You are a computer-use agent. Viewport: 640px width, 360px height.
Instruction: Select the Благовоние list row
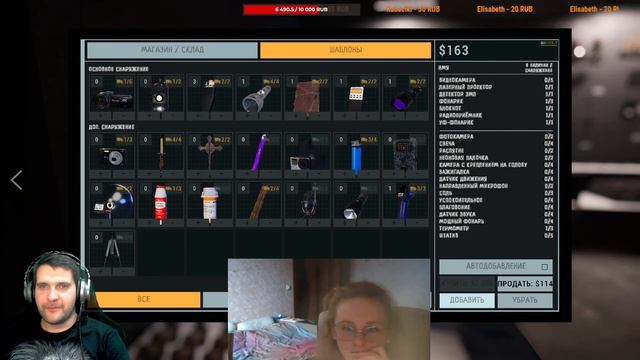[x=496, y=207]
